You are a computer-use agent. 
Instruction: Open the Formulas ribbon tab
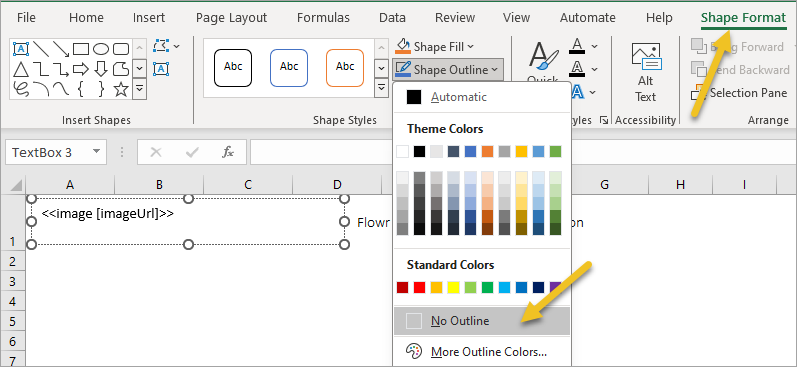pos(323,18)
